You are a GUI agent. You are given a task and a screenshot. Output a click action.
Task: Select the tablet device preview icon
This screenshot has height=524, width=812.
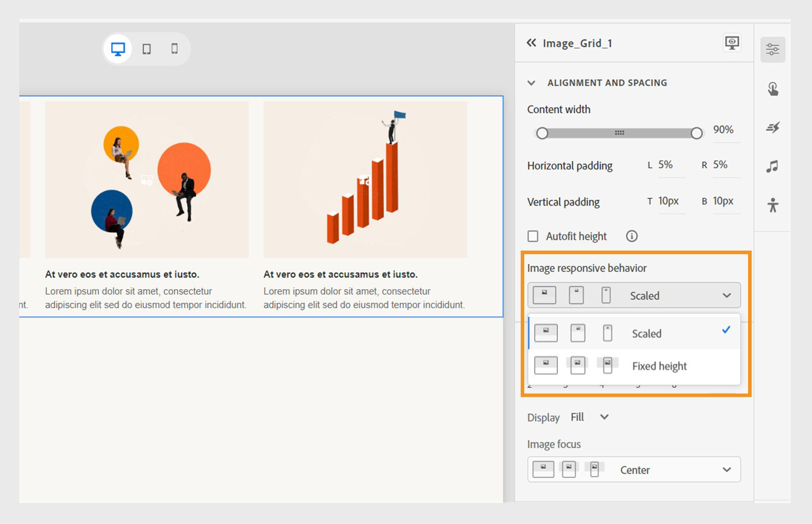[147, 48]
